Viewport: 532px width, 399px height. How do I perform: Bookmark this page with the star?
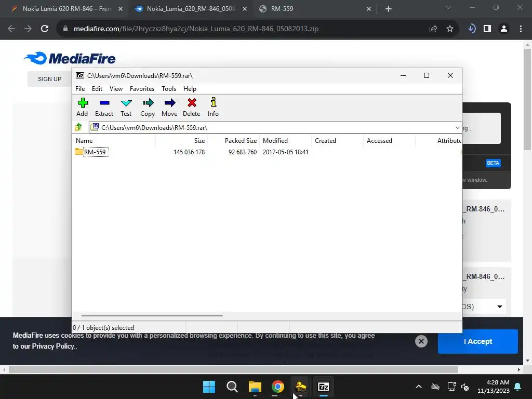tap(450, 29)
